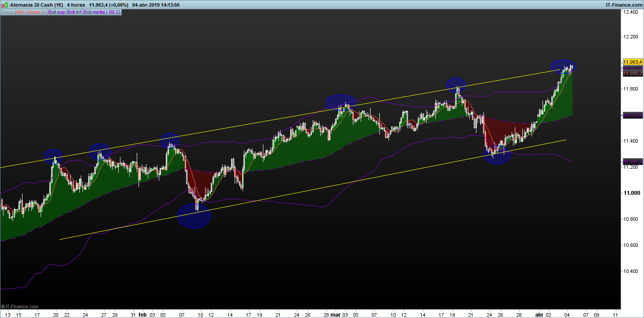Screen dimensions: 644x318
Task: Select the MM (Simple 9) indicator label
Action: [x=31, y=12]
